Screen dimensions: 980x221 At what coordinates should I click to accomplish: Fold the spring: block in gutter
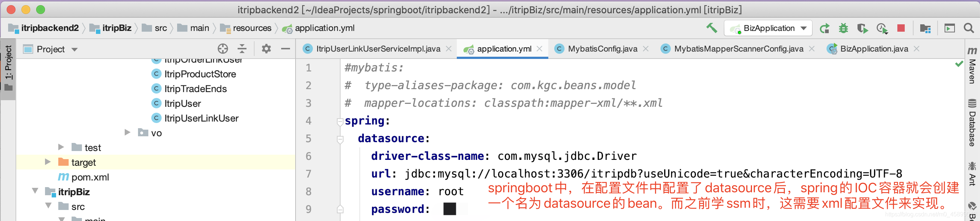[340, 122]
